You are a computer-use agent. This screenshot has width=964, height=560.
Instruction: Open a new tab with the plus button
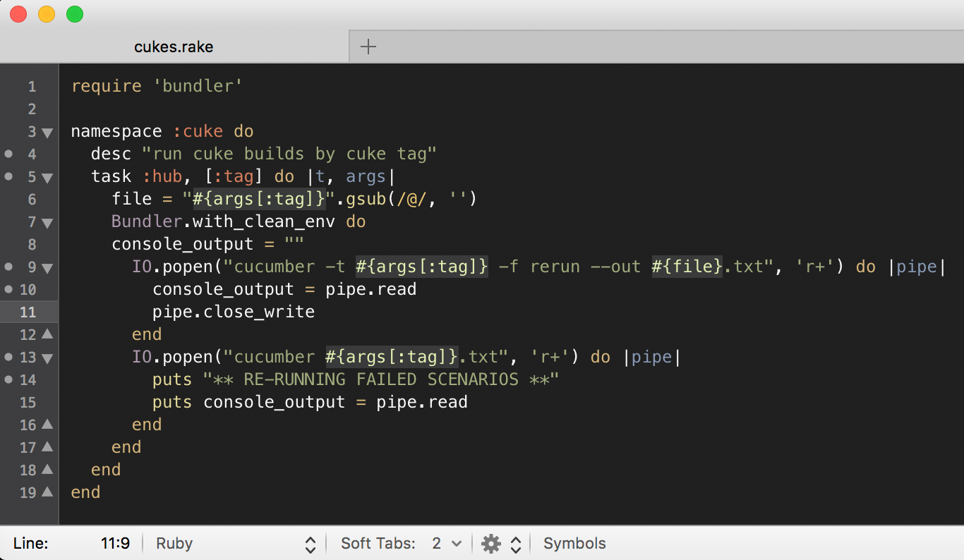click(368, 47)
